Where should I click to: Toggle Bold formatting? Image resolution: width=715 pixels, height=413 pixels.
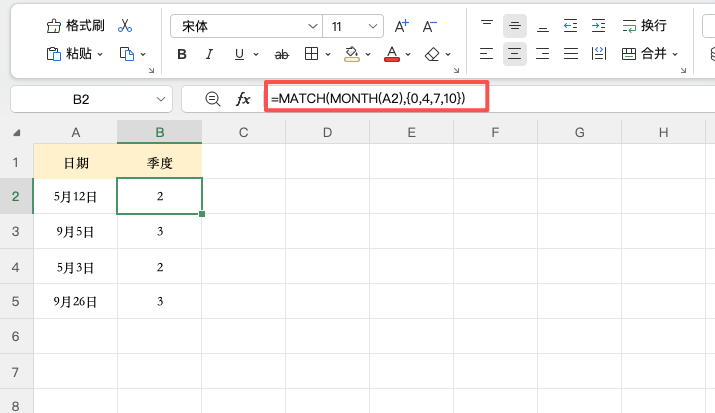pyautogui.click(x=182, y=54)
